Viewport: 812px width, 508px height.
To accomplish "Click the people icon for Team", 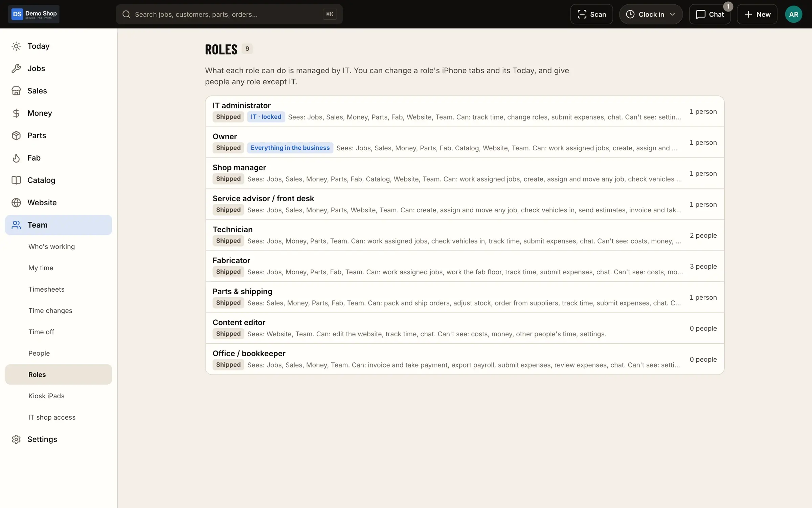I will click(x=16, y=225).
